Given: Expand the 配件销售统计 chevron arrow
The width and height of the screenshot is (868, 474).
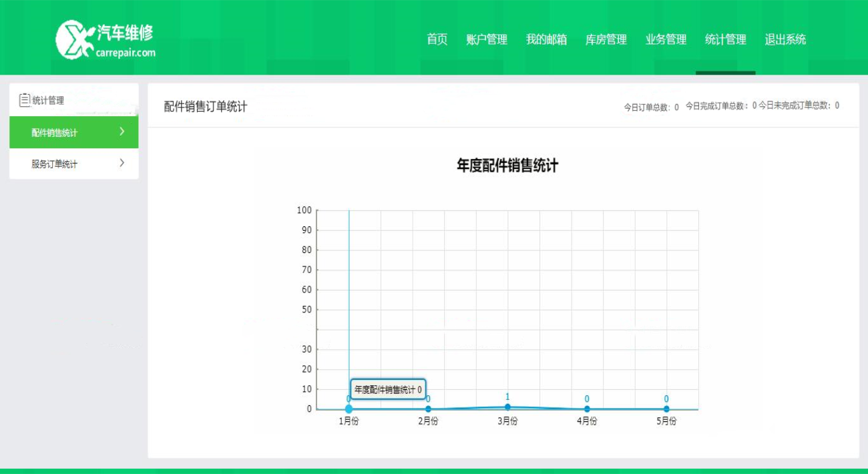Looking at the screenshot, I should [122, 132].
